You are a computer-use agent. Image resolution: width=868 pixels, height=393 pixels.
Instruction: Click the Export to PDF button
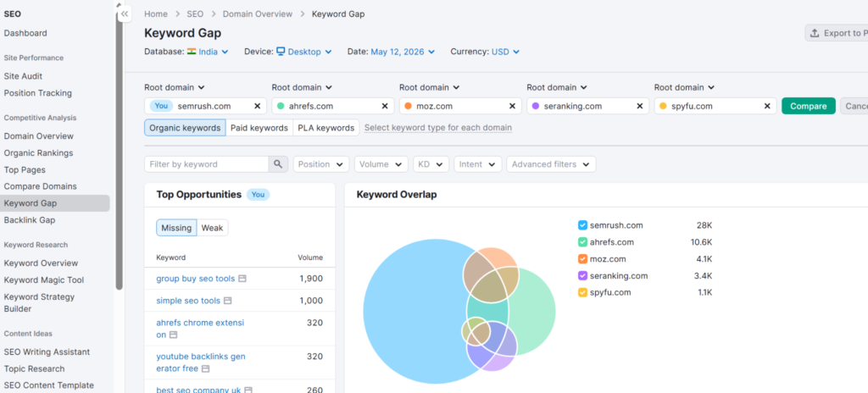(x=836, y=33)
